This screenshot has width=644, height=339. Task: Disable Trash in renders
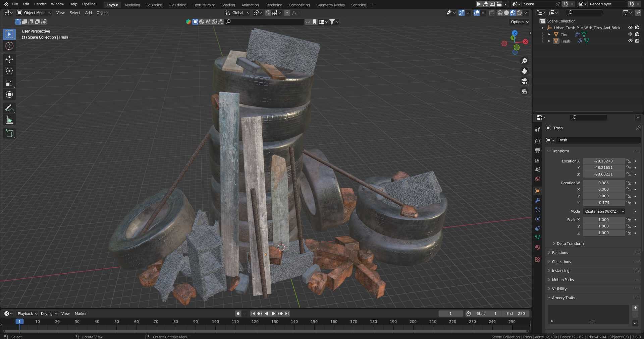(637, 41)
